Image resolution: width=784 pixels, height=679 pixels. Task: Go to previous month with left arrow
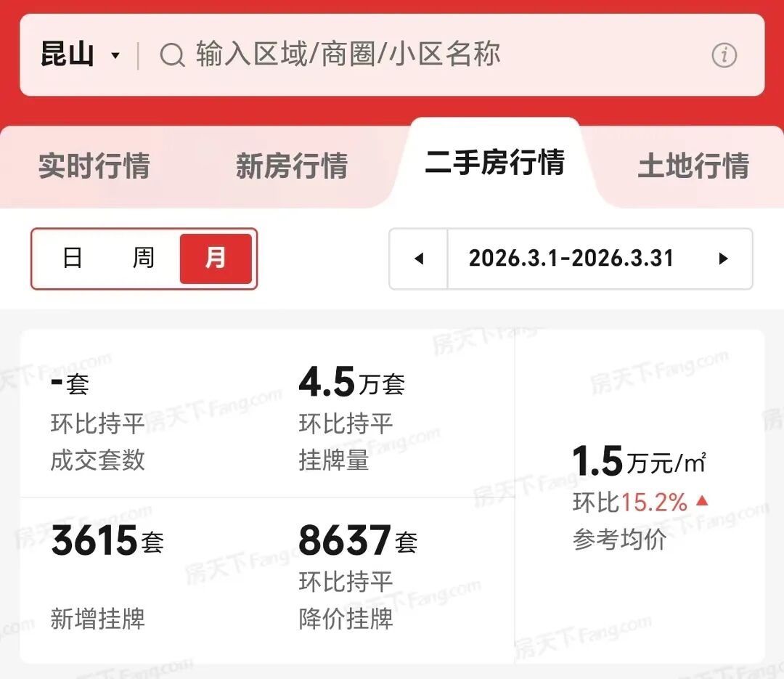pyautogui.click(x=419, y=259)
